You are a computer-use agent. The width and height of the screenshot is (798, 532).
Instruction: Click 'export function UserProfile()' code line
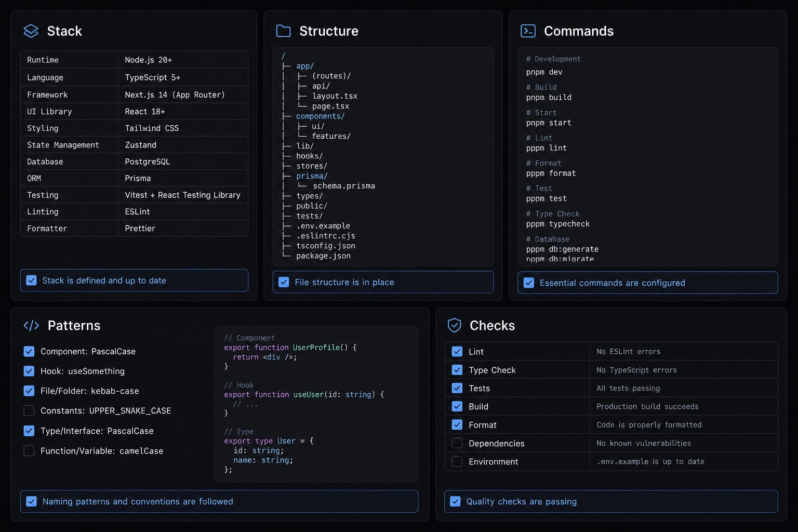click(290, 348)
